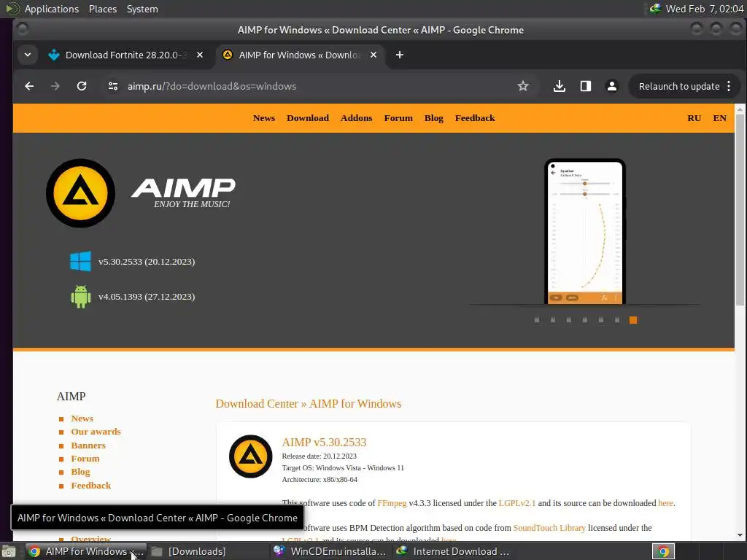Viewport: 747px width, 560px height.
Task: Open the Applications menu
Action: [x=52, y=9]
